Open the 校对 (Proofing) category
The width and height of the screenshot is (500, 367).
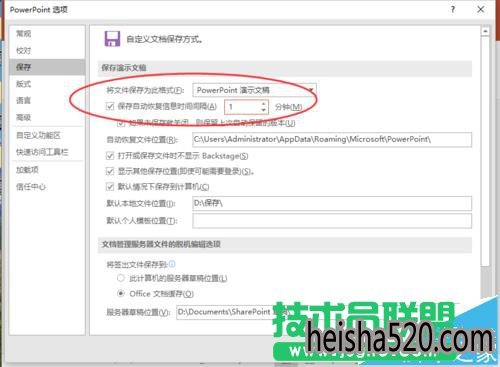tap(23, 51)
